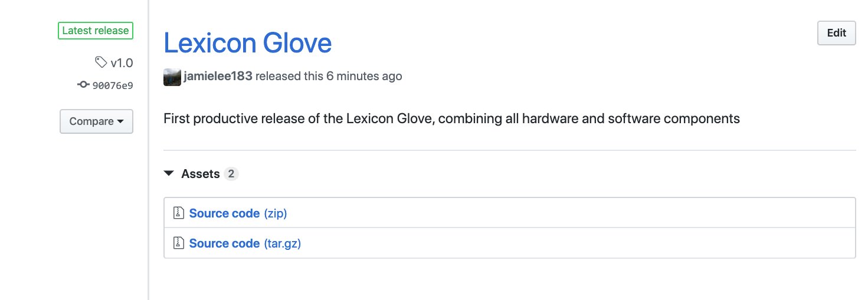This screenshot has height=300, width=868.
Task: Click the Assets count badge showing 2
Action: pos(231,174)
